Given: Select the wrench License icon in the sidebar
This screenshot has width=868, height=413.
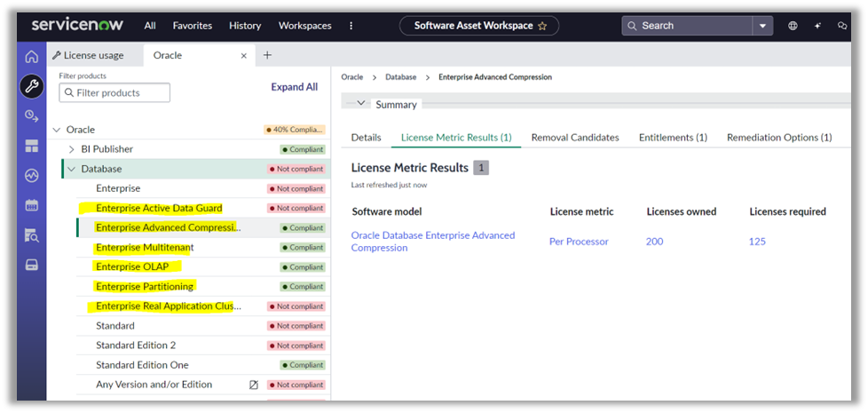Looking at the screenshot, I should click(x=32, y=87).
